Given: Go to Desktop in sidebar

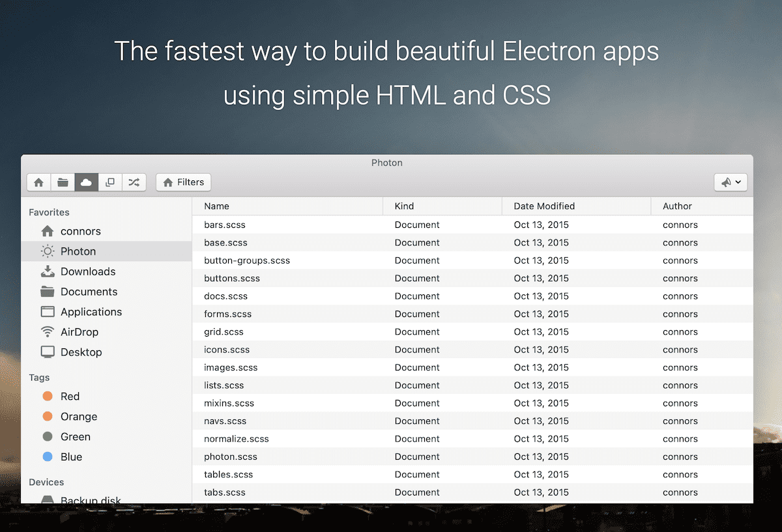Looking at the screenshot, I should (x=81, y=352).
